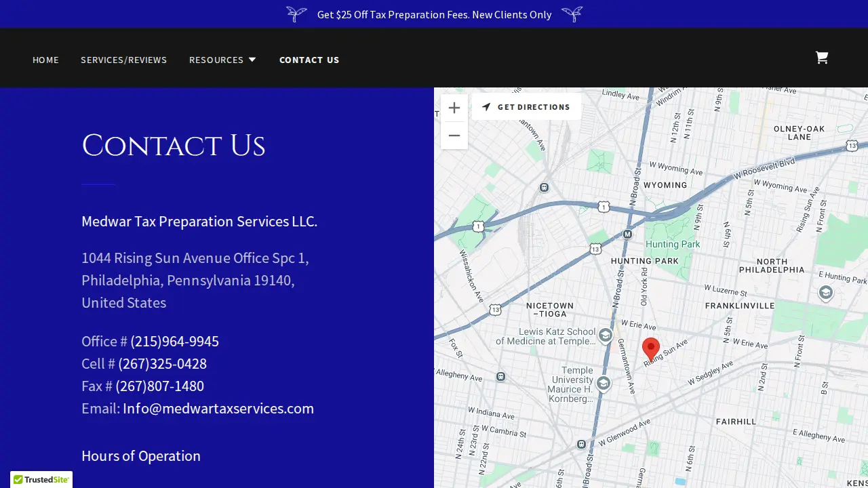The width and height of the screenshot is (868, 488).
Task: Click the red location pin on map
Action: pos(651,349)
